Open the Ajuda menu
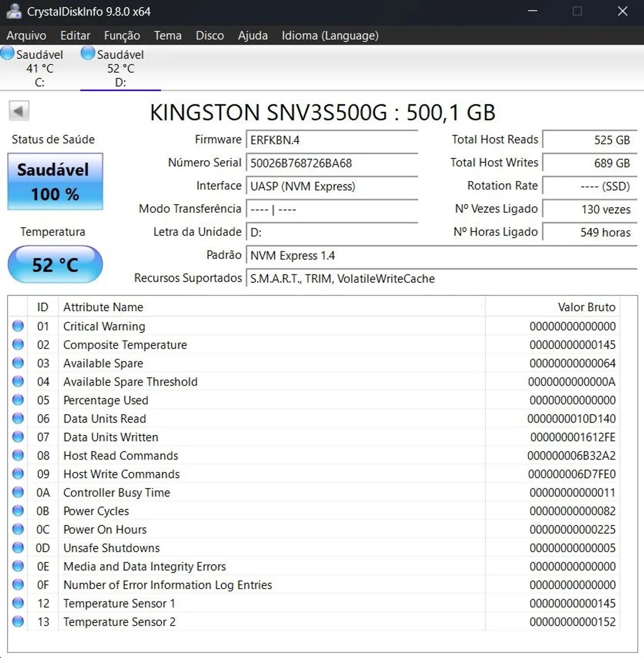Image resolution: width=644 pixels, height=658 pixels. (x=252, y=35)
